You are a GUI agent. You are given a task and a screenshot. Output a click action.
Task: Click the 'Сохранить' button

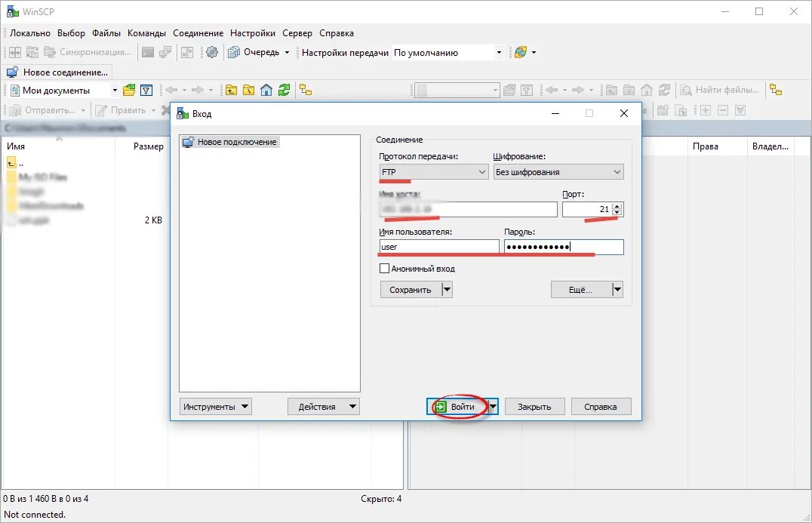(x=411, y=290)
